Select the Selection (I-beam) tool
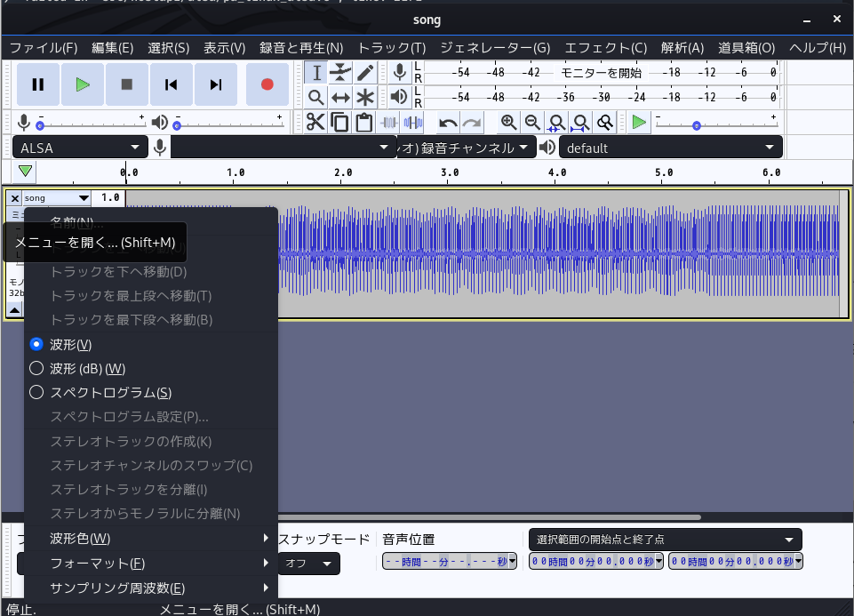This screenshot has height=616, width=854. [x=315, y=72]
